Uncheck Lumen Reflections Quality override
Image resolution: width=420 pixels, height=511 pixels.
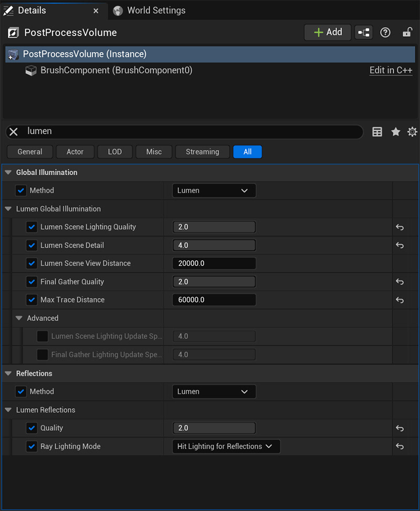[x=31, y=428]
